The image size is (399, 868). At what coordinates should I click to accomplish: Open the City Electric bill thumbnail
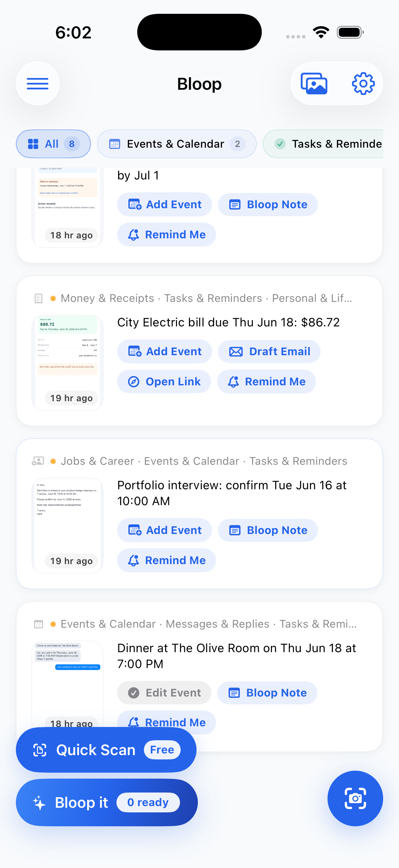point(67,362)
